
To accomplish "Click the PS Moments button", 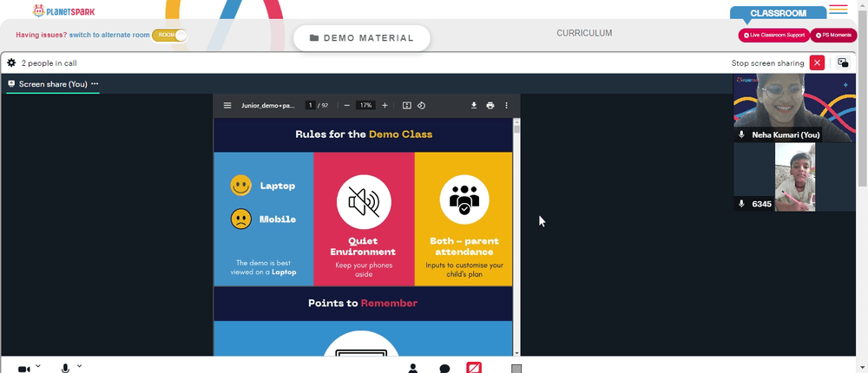I will tap(833, 35).
